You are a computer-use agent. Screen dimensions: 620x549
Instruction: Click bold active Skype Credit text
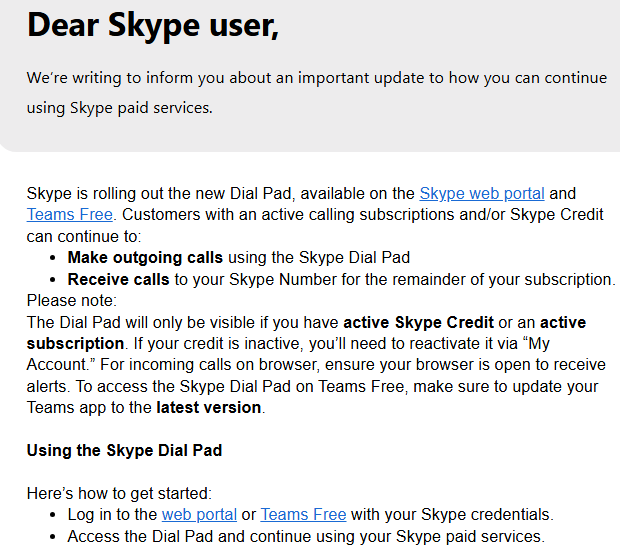click(x=418, y=322)
